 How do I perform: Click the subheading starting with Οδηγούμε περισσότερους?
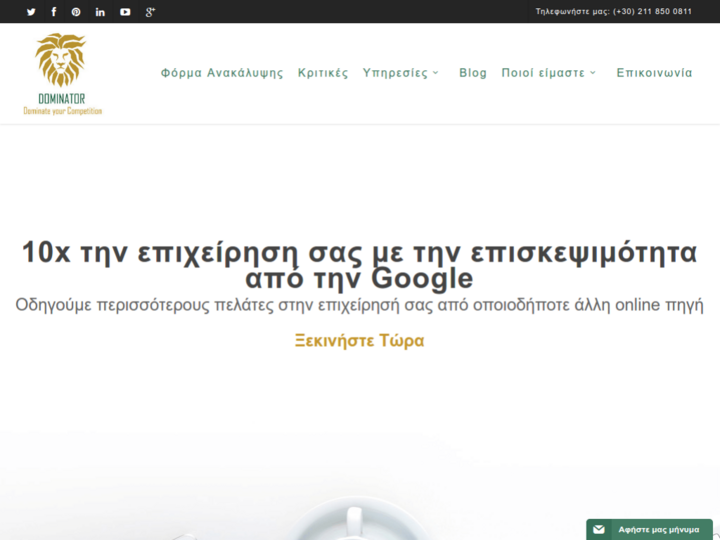359,305
